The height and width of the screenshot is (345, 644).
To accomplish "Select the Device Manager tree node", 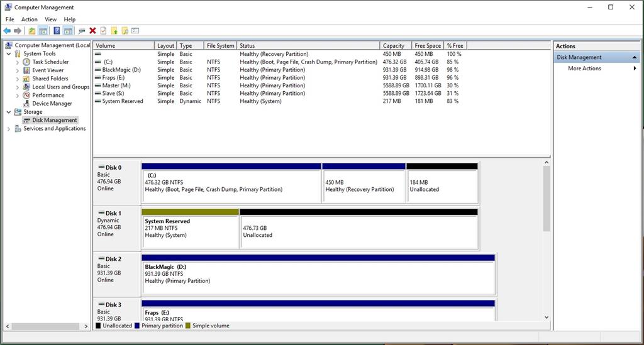I will point(52,104).
